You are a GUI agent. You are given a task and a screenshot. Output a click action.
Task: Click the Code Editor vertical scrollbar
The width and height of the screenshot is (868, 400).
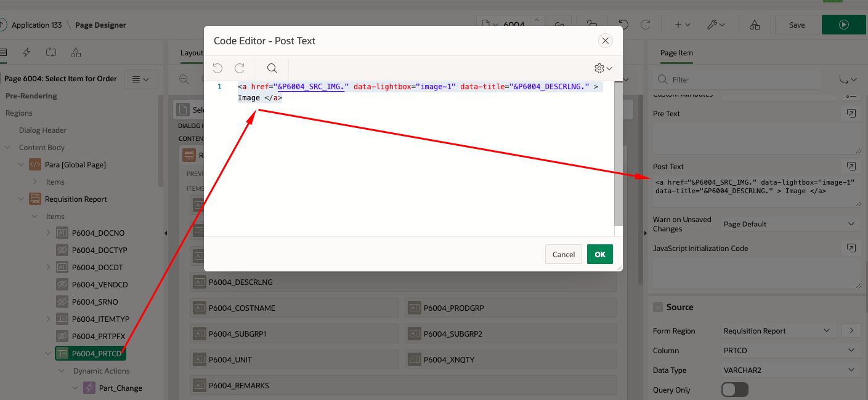click(617, 154)
